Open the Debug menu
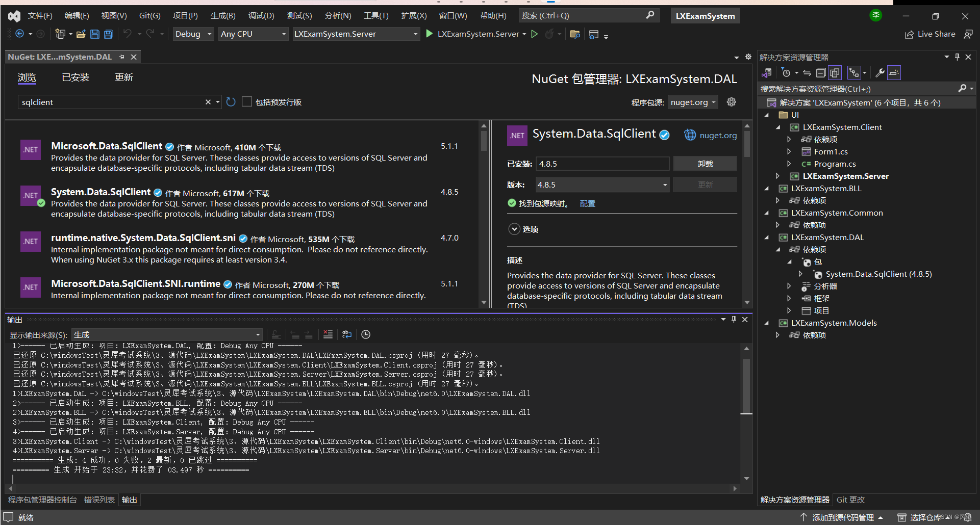The width and height of the screenshot is (980, 525). click(x=261, y=16)
